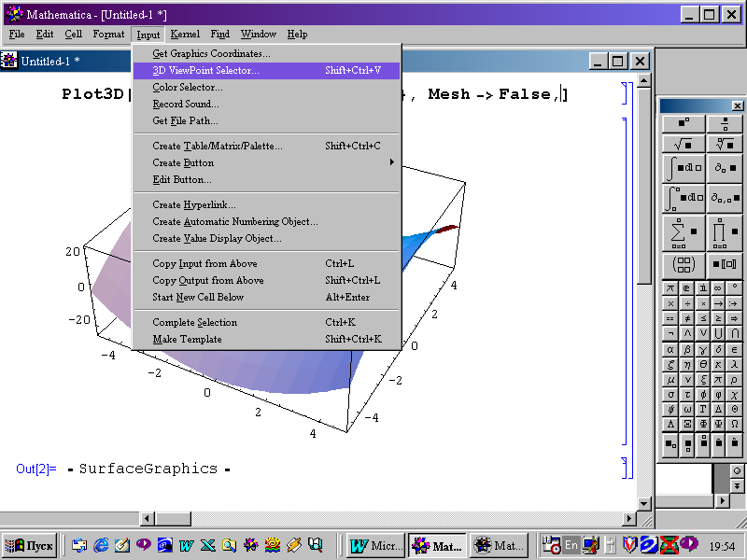Choose Create Hyperlink menu entry
747x560 pixels.
[x=266, y=204]
